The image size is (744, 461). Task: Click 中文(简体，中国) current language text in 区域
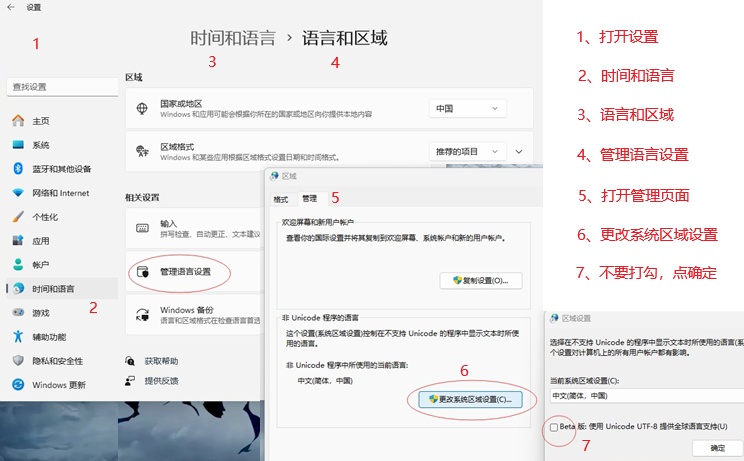coord(325,380)
